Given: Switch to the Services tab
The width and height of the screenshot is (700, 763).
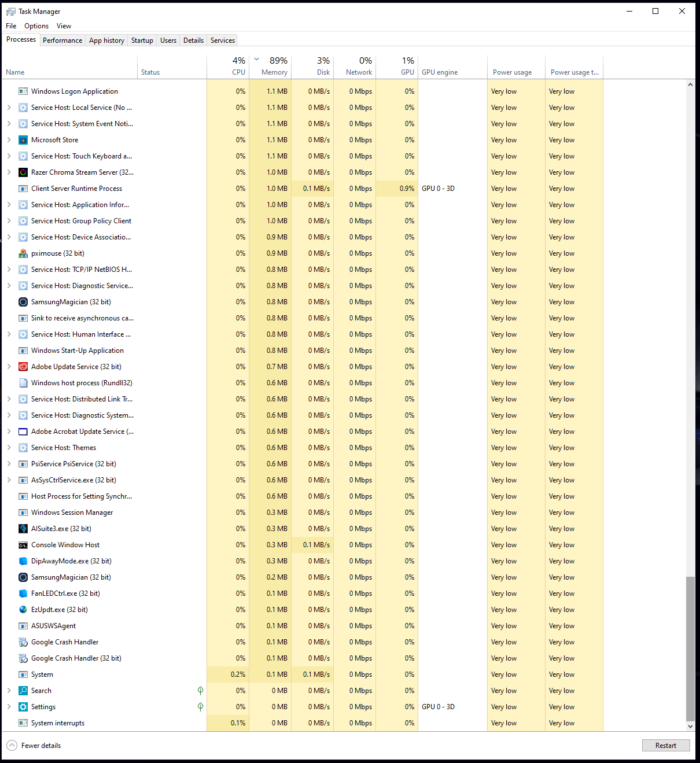Looking at the screenshot, I should pyautogui.click(x=223, y=40).
